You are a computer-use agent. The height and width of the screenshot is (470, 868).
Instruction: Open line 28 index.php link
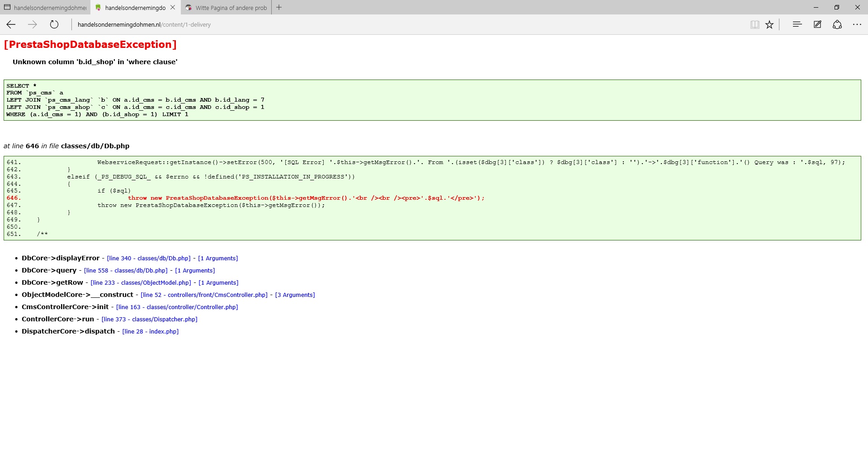(151, 332)
